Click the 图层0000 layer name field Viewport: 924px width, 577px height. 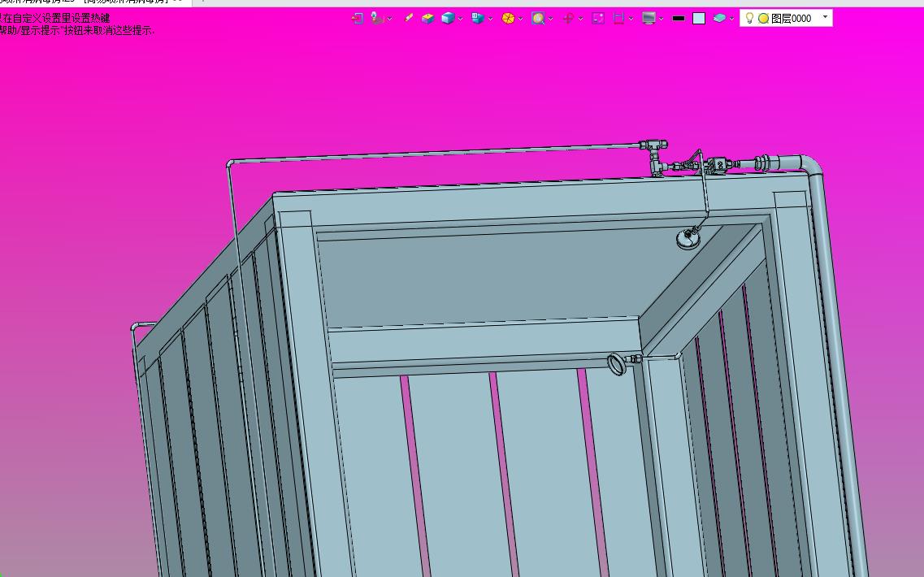[x=792, y=18]
